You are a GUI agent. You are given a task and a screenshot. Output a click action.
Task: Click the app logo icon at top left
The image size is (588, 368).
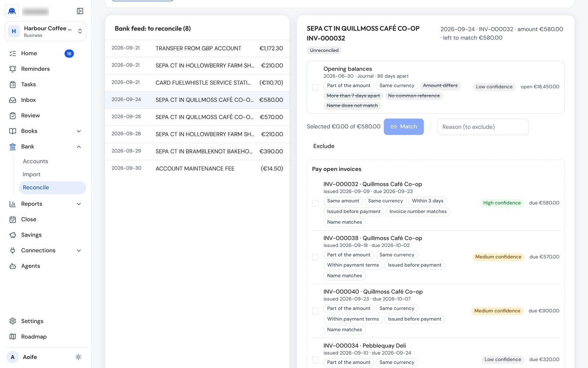(12, 11)
